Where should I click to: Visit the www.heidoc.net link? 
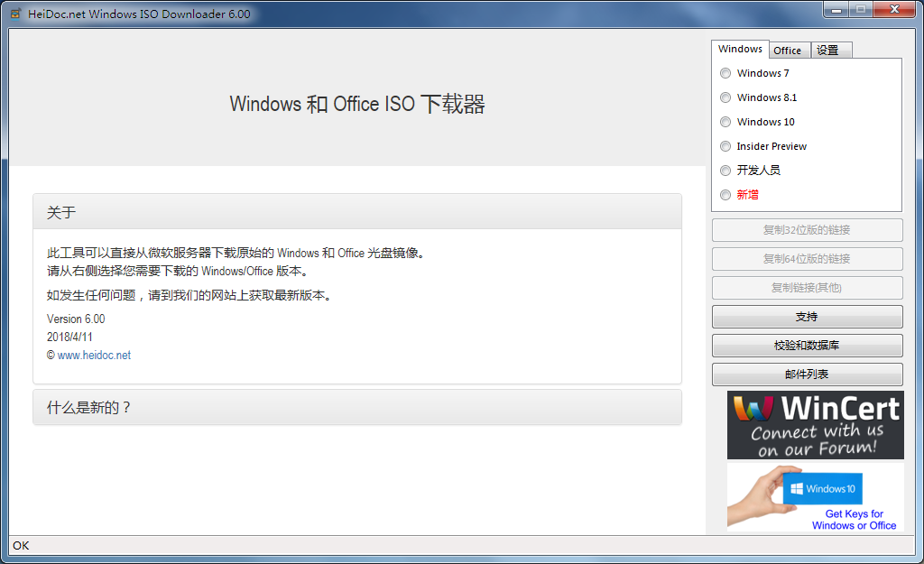tap(94, 355)
